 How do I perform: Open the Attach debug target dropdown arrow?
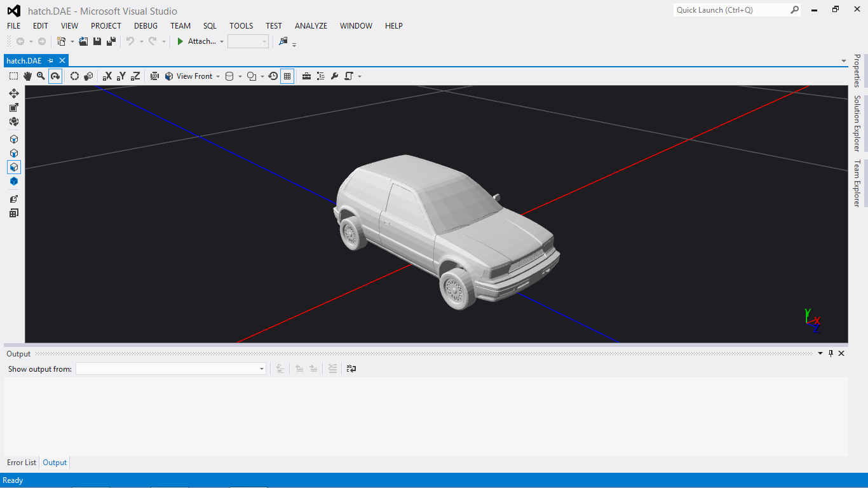(x=222, y=41)
